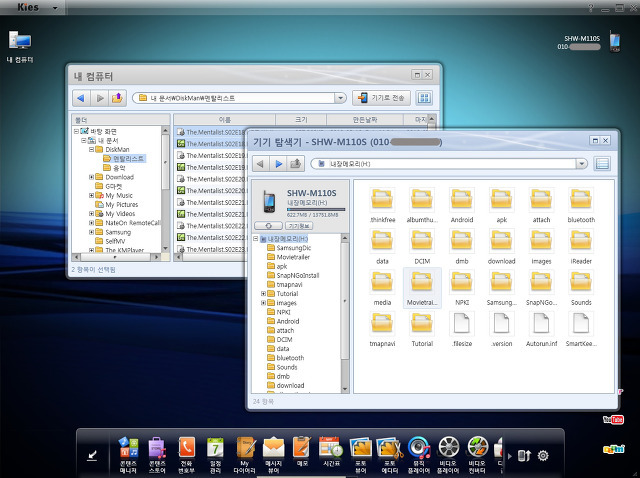The height and width of the screenshot is (478, 640).
Task: Select the bluetooth folder in device tree
Action: point(285,358)
